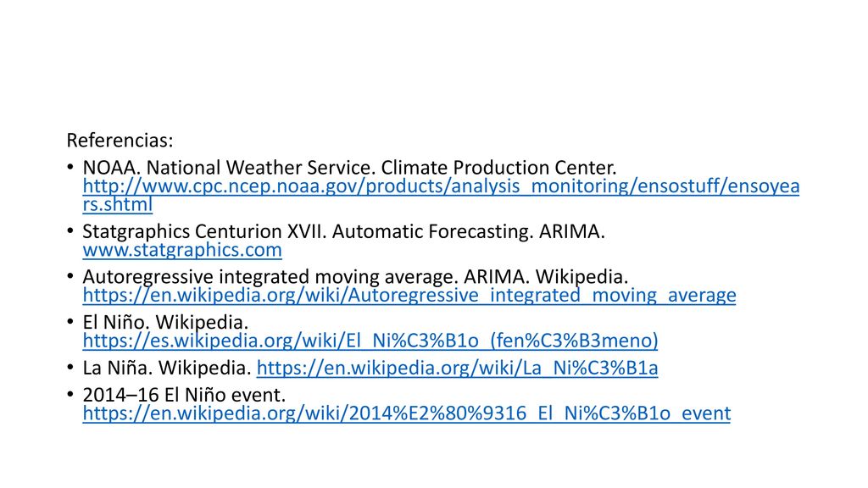868x488 pixels.
Task: Open the www.statgraphics.com link
Action: click(x=182, y=250)
